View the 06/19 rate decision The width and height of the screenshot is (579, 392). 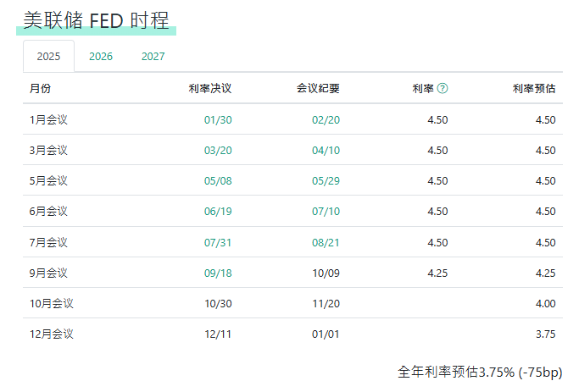point(218,211)
